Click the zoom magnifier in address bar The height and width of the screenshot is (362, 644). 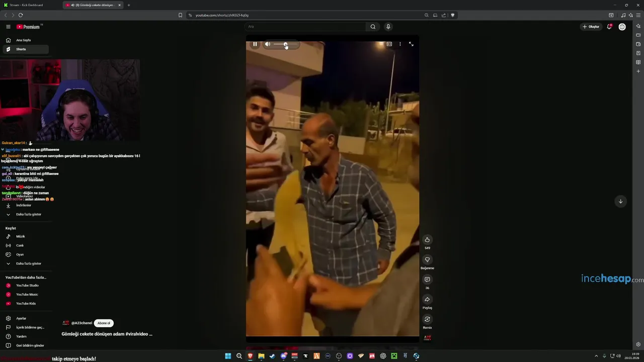pyautogui.click(x=427, y=15)
